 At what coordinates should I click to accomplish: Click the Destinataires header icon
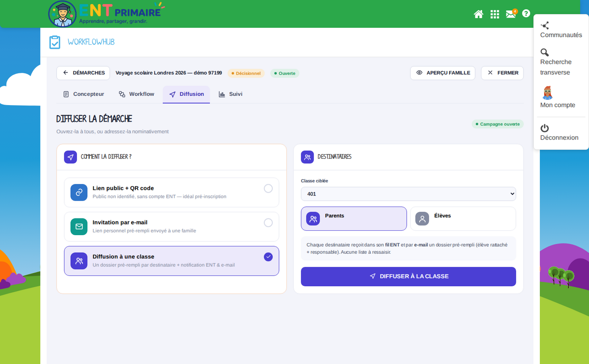tap(308, 157)
